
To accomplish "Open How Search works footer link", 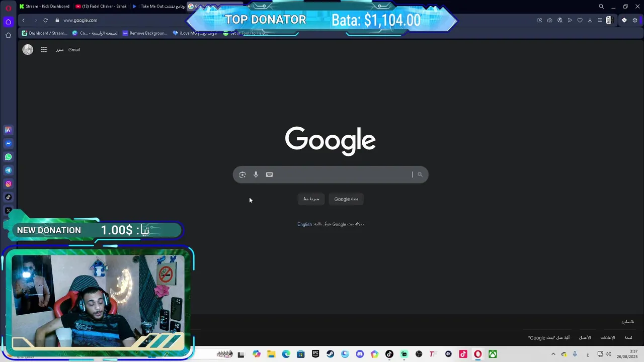I will (x=549, y=338).
